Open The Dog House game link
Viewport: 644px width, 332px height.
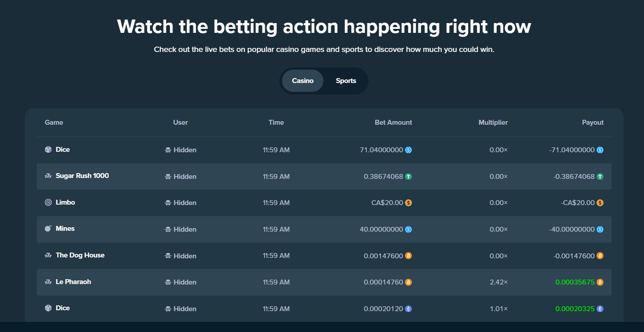(x=80, y=255)
